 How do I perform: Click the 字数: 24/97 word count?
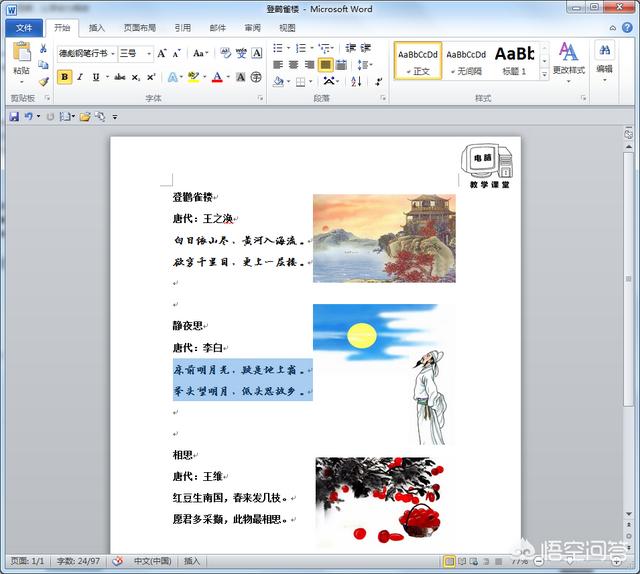tap(78, 561)
